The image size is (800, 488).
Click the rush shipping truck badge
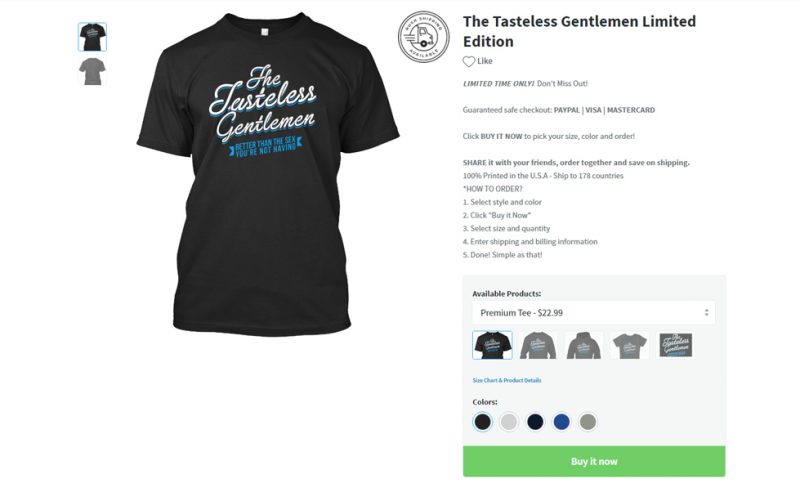click(423, 37)
